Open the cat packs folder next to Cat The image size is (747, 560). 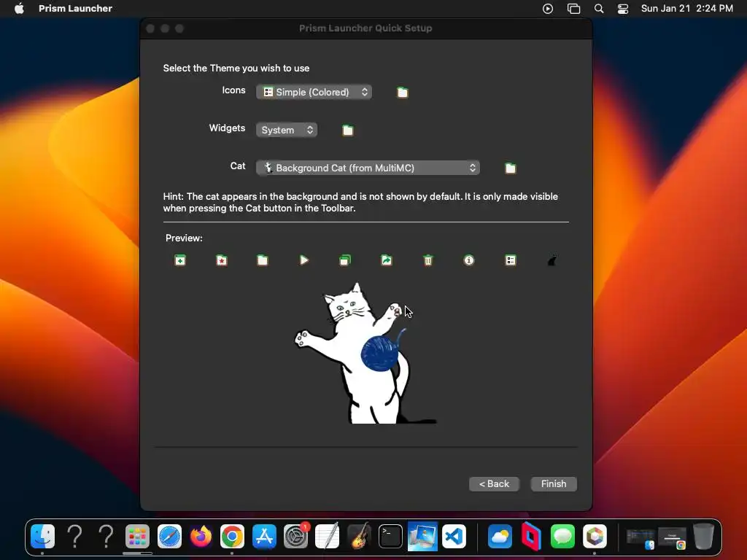(510, 168)
